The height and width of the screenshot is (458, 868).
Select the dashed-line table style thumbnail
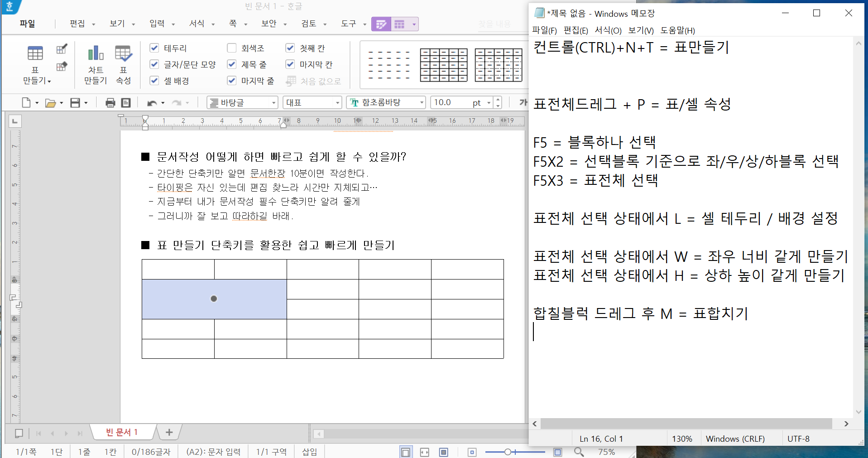389,65
